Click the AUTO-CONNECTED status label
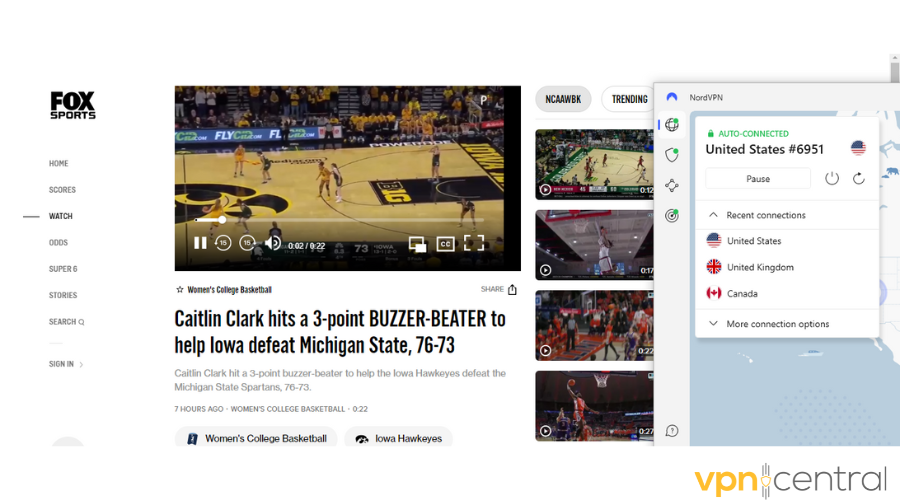The height and width of the screenshot is (500, 900). (x=753, y=134)
